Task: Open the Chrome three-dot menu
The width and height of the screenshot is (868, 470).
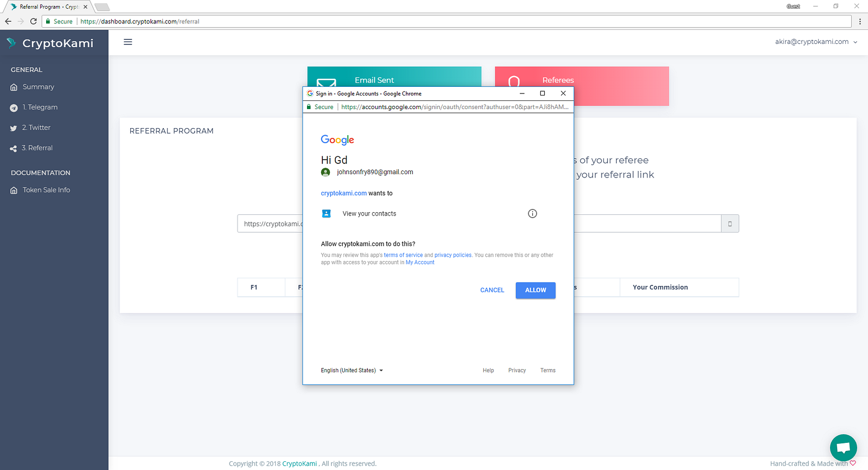Action: pos(860,21)
